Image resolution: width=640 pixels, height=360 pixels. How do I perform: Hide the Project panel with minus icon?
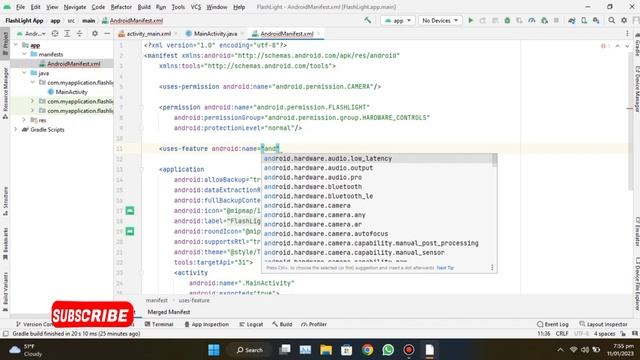coord(107,33)
